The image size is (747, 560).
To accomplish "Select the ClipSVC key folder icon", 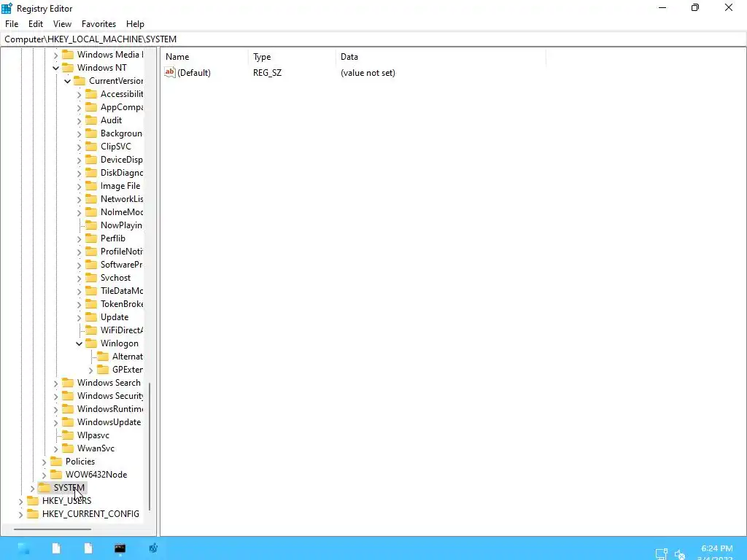I will click(91, 146).
